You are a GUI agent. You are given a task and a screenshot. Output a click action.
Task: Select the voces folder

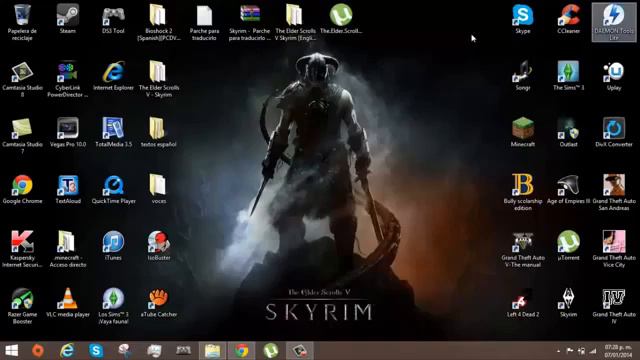159,189
